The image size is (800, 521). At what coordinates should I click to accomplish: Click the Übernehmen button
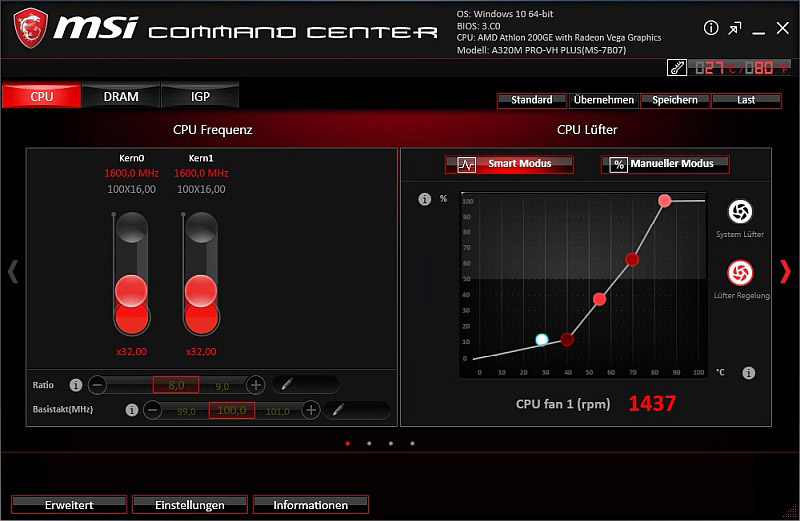pos(604,100)
